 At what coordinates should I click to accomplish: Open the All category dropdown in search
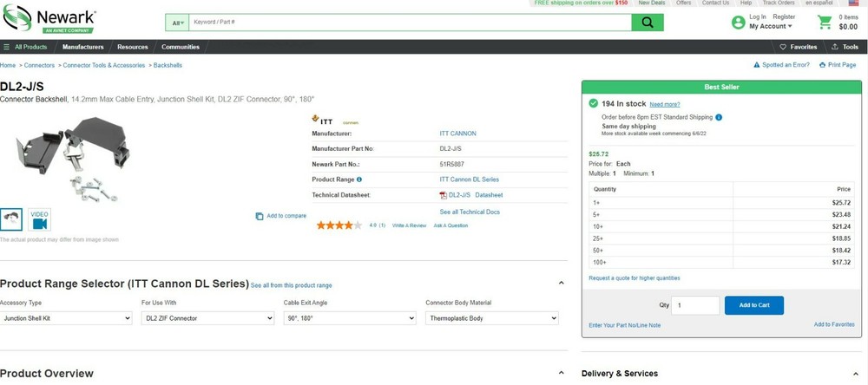178,23
